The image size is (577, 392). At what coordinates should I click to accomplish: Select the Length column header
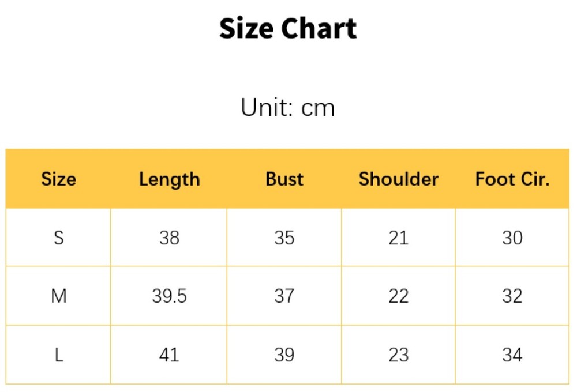pos(169,180)
